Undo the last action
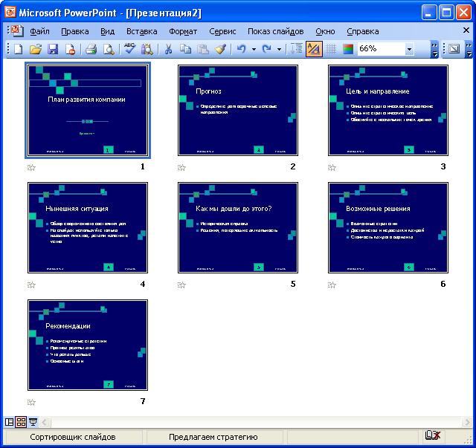Image resolution: width=476 pixels, height=448 pixels. click(x=241, y=49)
